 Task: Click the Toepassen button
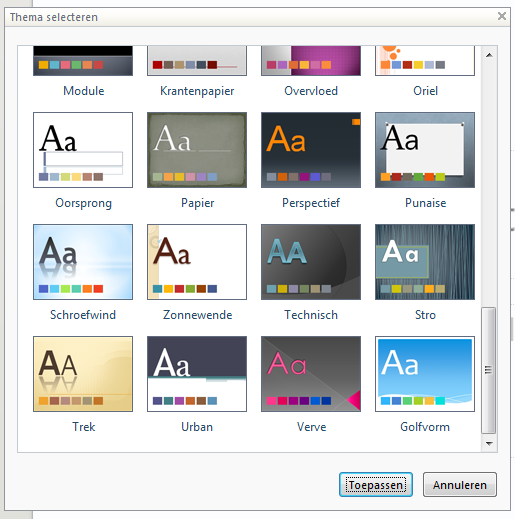tap(376, 485)
